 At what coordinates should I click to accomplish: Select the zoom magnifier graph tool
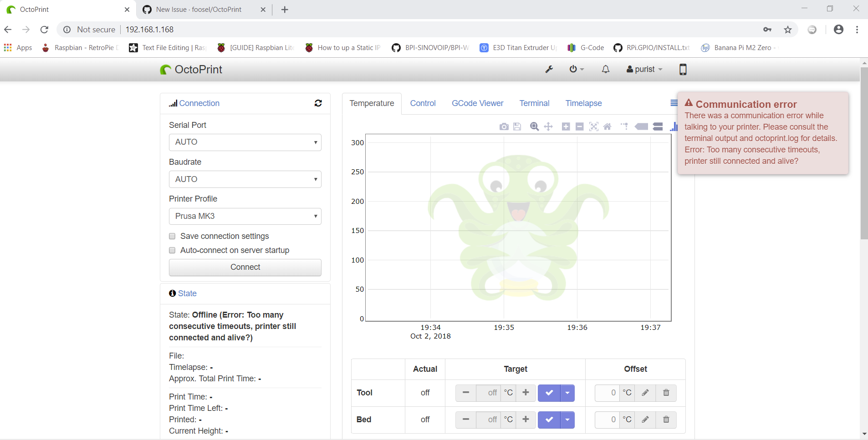(535, 126)
